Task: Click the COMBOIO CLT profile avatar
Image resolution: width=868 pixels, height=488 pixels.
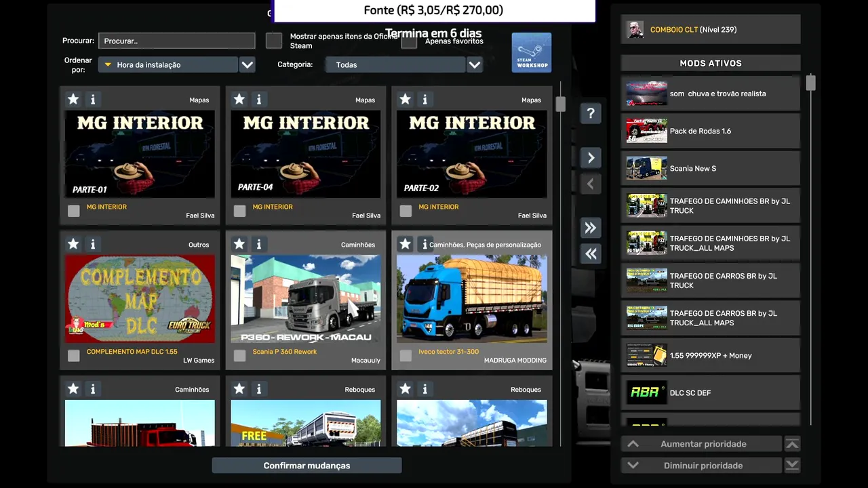Action: pyautogui.click(x=635, y=30)
